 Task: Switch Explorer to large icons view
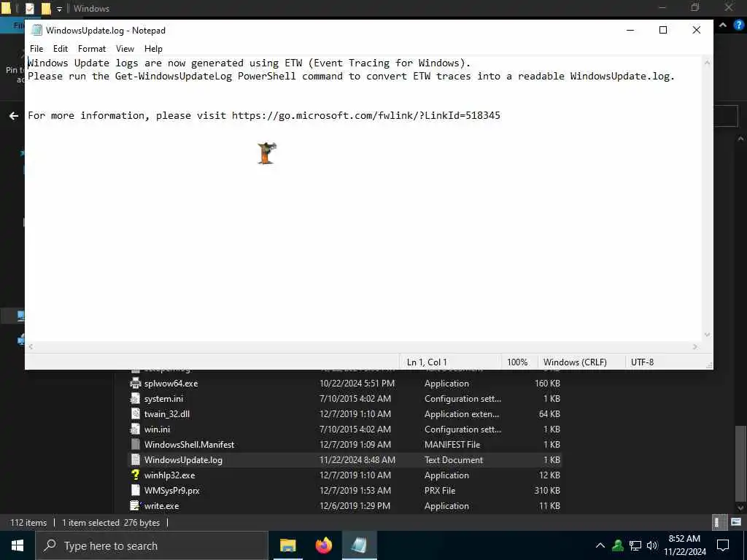click(x=735, y=522)
